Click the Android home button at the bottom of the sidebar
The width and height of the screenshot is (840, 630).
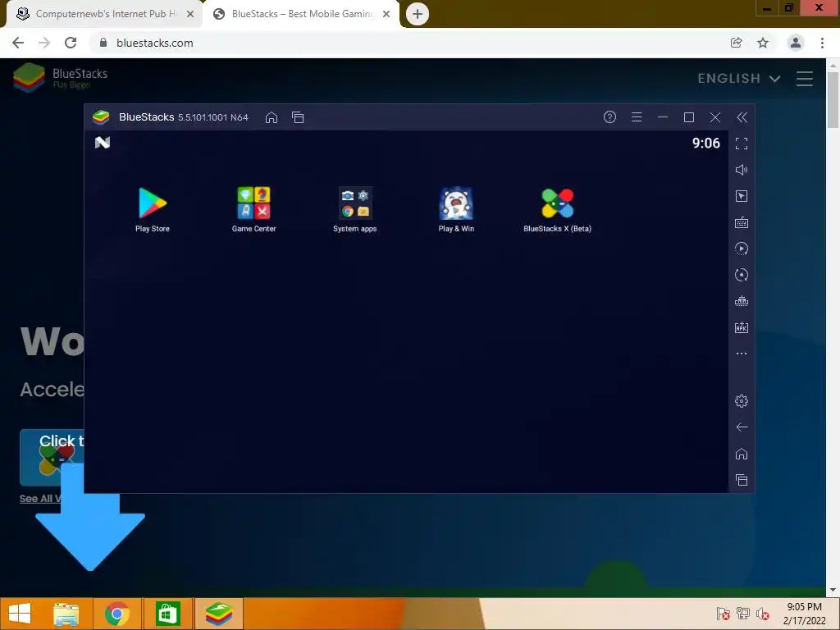pyautogui.click(x=742, y=454)
